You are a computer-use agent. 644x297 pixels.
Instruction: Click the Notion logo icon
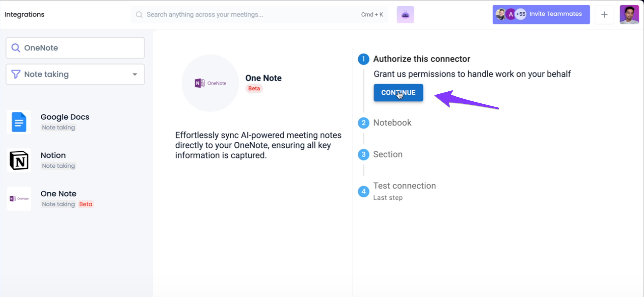(19, 160)
